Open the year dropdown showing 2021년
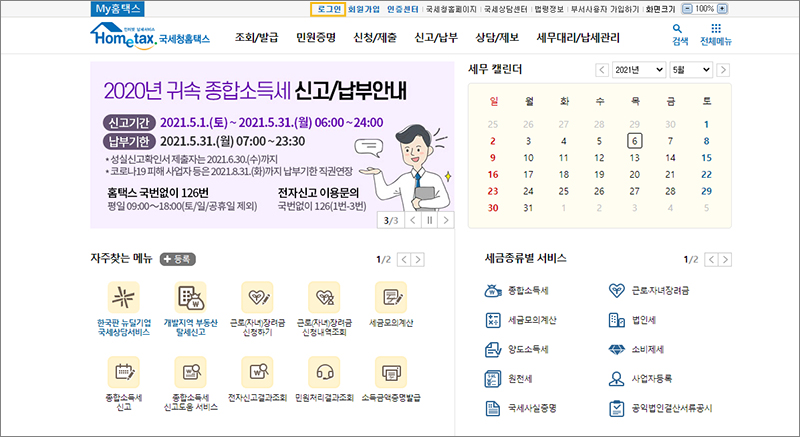The width and height of the screenshot is (800, 437). click(639, 70)
